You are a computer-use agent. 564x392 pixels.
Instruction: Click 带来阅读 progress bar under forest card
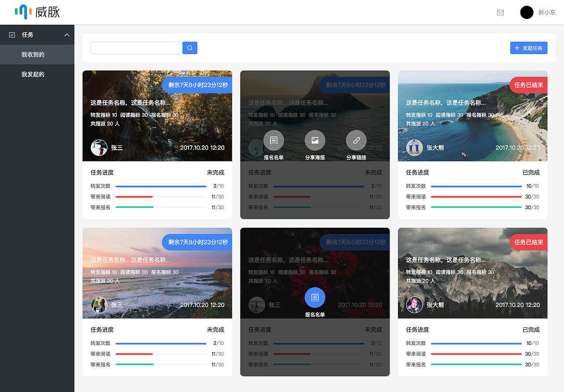pyautogui.click(x=161, y=197)
